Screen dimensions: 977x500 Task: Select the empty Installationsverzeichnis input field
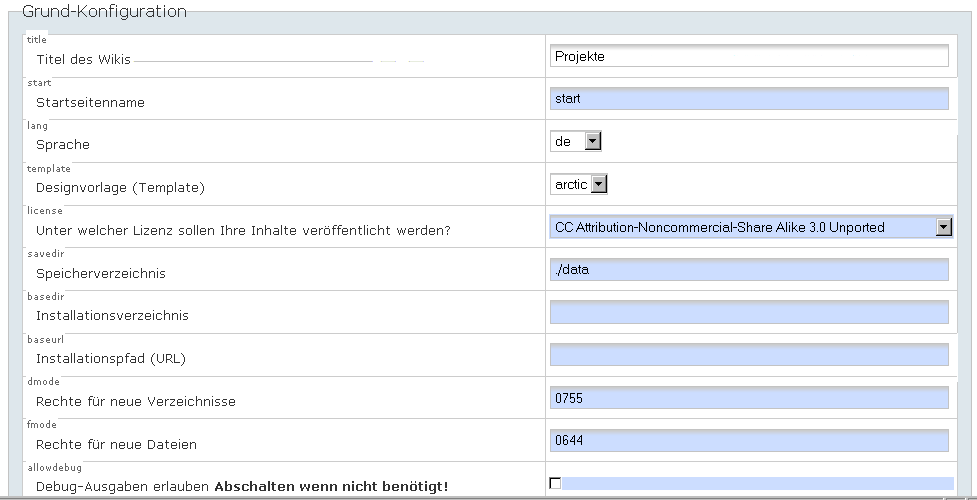[x=748, y=313]
